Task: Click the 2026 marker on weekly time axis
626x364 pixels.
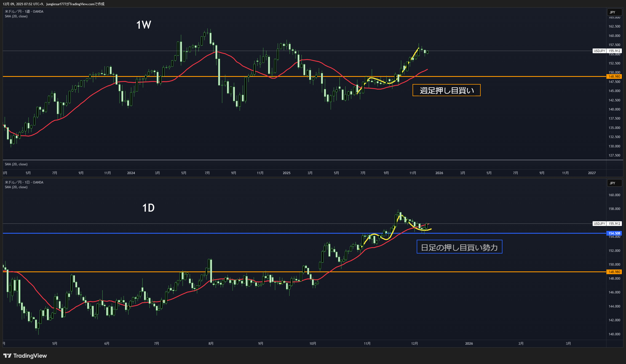Action: [x=439, y=173]
